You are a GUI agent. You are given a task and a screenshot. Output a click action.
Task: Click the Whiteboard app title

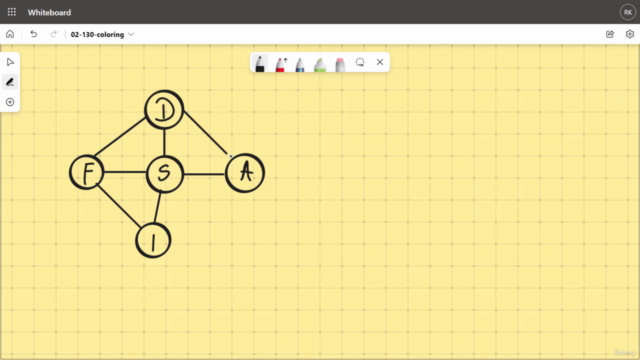(x=49, y=13)
